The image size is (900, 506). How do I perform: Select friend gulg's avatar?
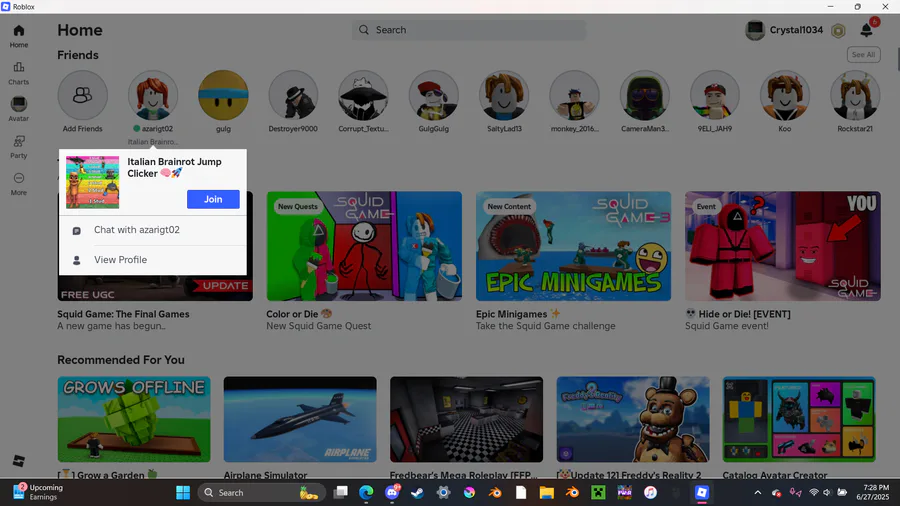223,95
